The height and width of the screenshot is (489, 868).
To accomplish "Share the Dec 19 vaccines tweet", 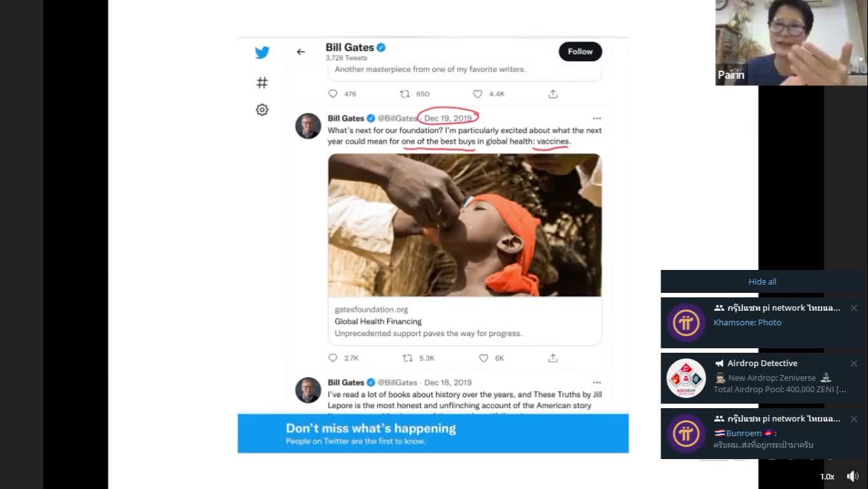I will pos(553,358).
